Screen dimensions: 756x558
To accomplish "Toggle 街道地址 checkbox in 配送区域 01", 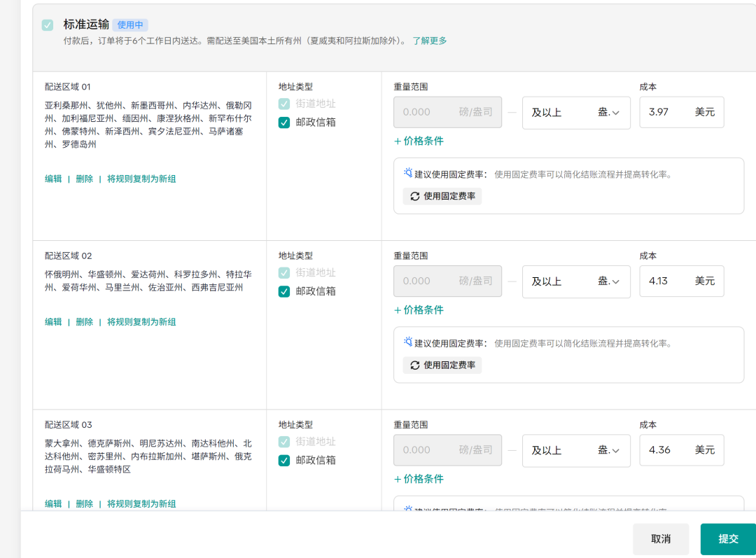I will coord(284,104).
